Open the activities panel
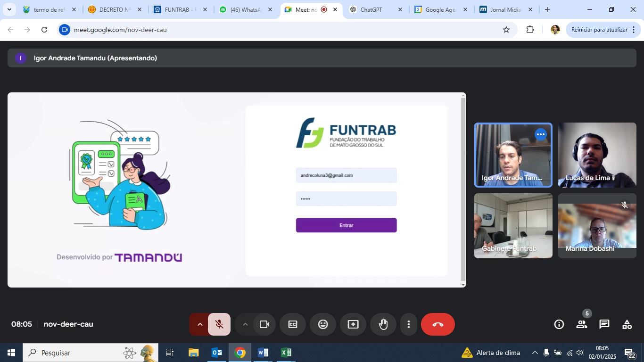This screenshot has height=362, width=644. coord(627,324)
